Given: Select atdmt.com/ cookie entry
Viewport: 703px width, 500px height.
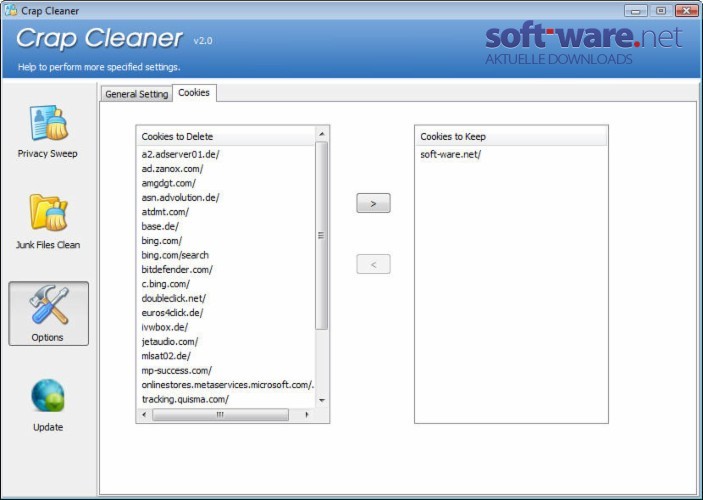Looking at the screenshot, I should (165, 212).
